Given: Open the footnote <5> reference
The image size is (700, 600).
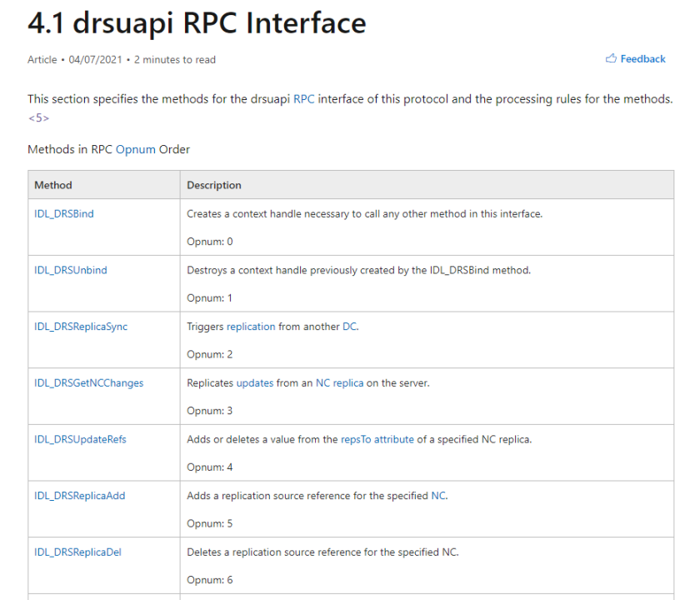Looking at the screenshot, I should click(38, 117).
